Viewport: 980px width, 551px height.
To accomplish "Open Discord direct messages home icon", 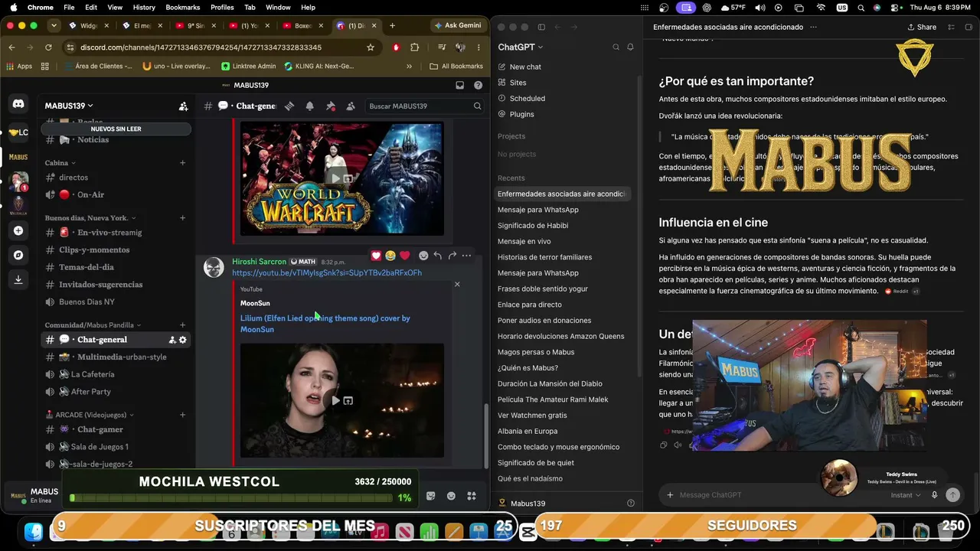I will pyautogui.click(x=18, y=104).
